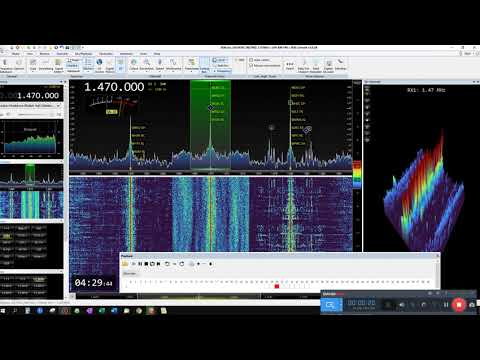Click the blue globe icon in ribbon
The image size is (480, 360).
[99, 62]
